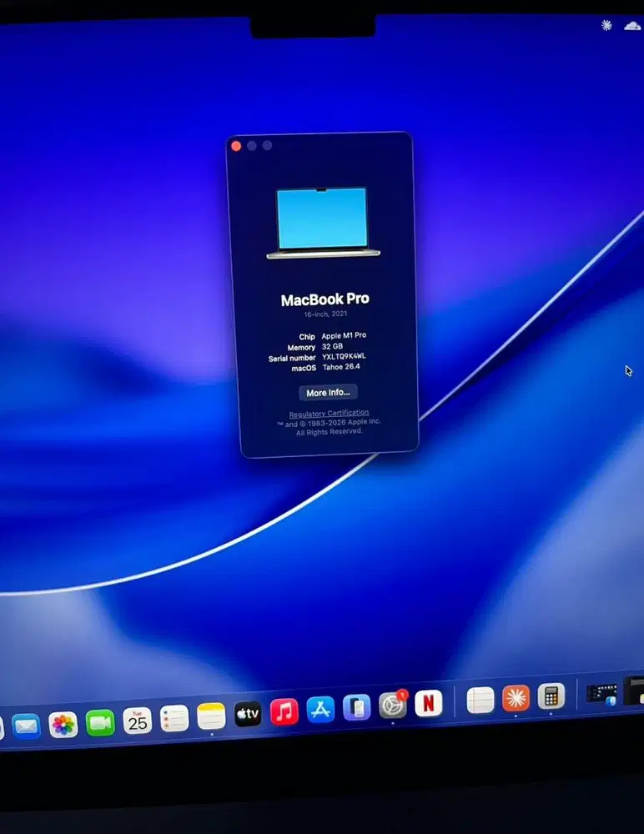Open System Settings with the red badge
This screenshot has height=834, width=644.
pyautogui.click(x=393, y=706)
